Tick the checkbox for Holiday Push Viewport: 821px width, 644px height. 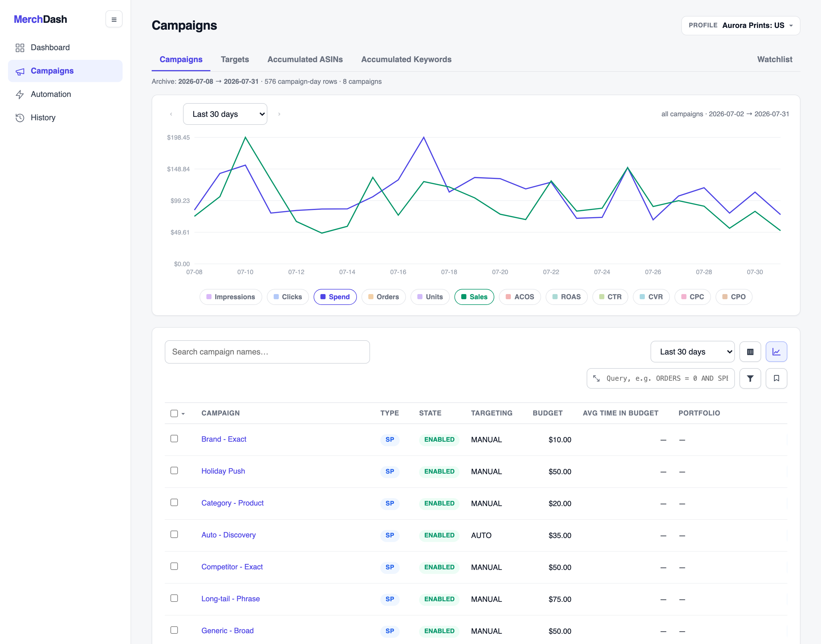174,470
